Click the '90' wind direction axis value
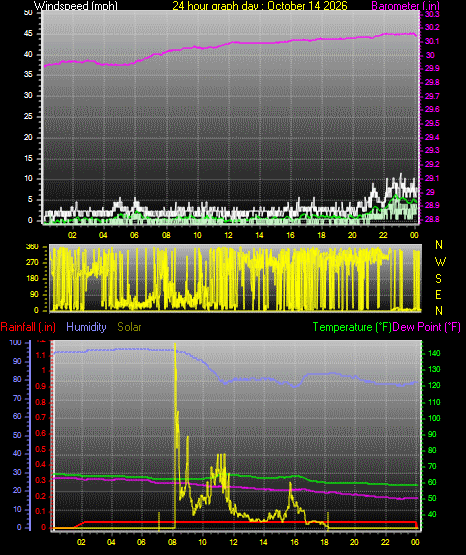Viewport: 466px width, 555px height. pos(34,294)
